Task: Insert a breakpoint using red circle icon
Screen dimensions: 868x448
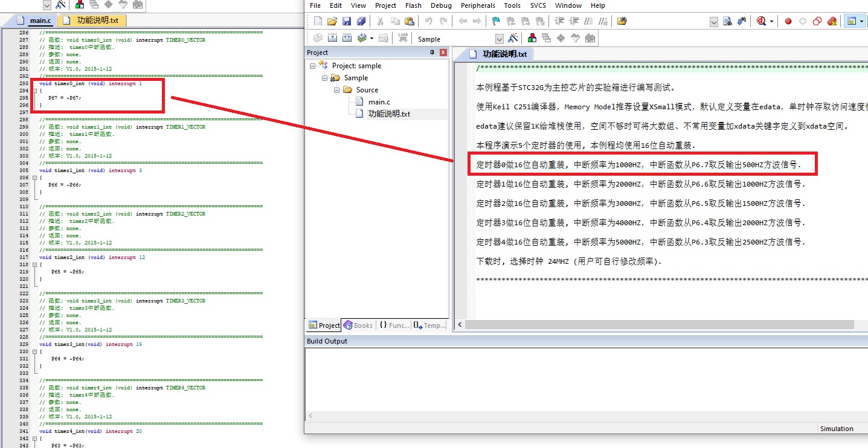Action: click(788, 21)
